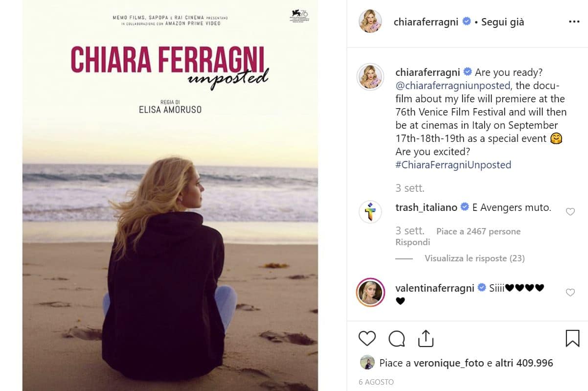Open the trash_italiano avatar icon
The height and width of the screenshot is (391, 588).
point(370,212)
